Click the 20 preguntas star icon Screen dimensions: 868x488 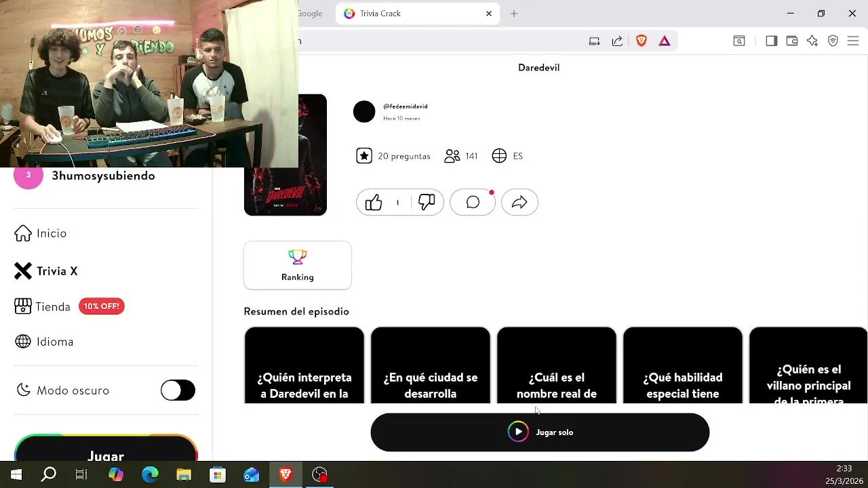pyautogui.click(x=364, y=156)
